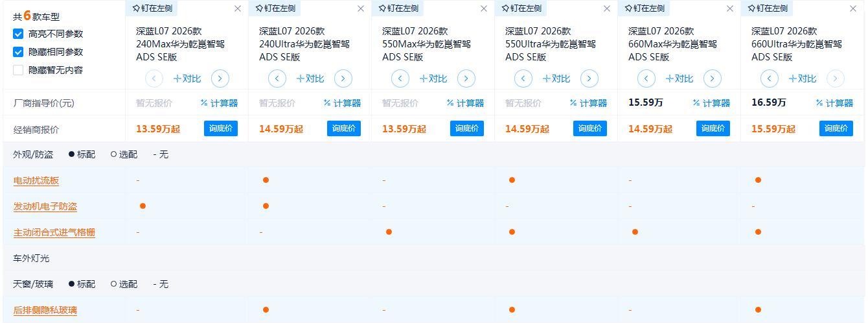Viewport: 868px width, 323px height.
Task: Add the 660Max model to 对比
Action: click(x=680, y=78)
